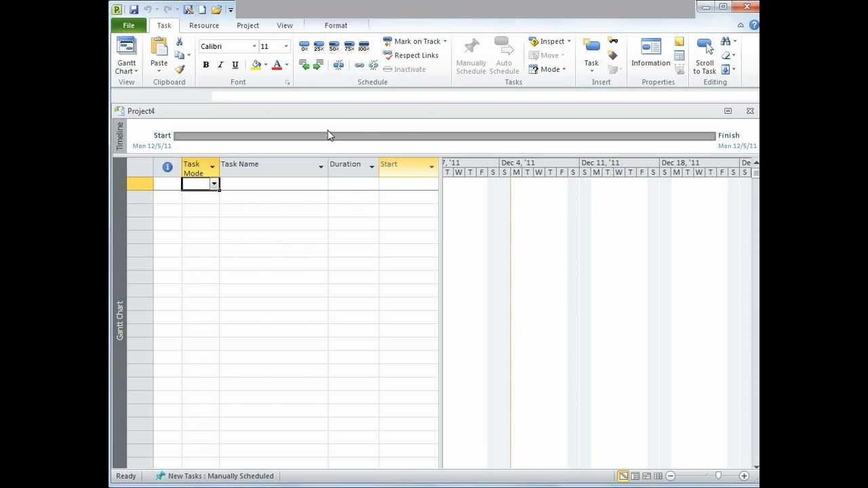Switch to Gantt Chart view in status bar
The width and height of the screenshot is (868, 488).
[623, 476]
